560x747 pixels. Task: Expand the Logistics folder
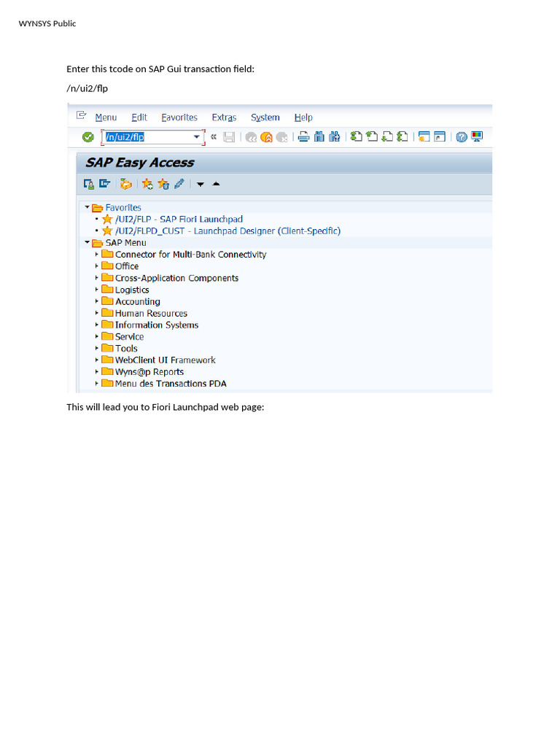[x=97, y=290]
